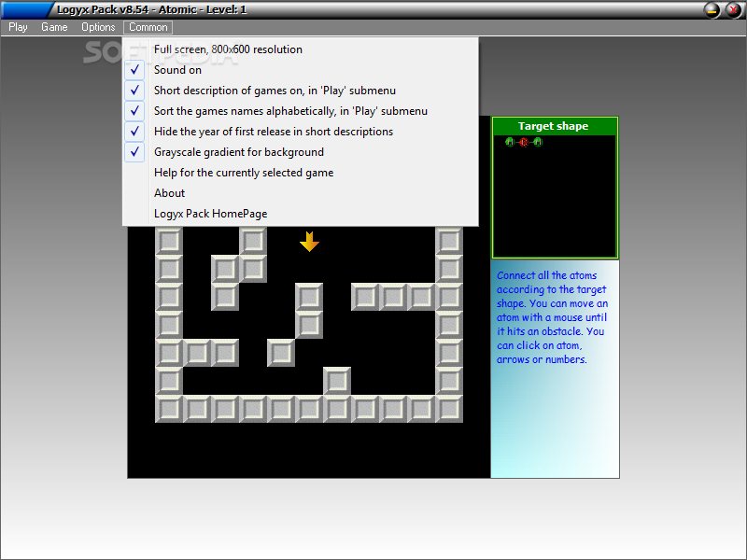This screenshot has width=747, height=560.
Task: Toggle hide year of first release option
Action: tap(300, 131)
